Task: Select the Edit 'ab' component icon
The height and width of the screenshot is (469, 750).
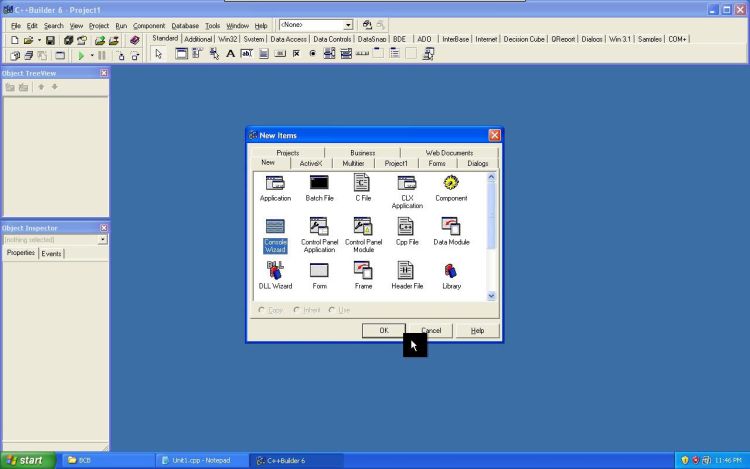Action: [246, 54]
